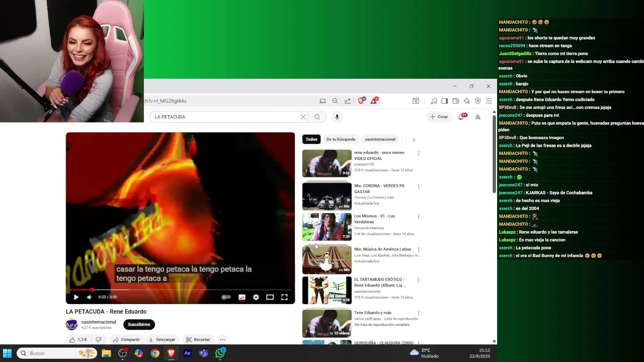Screen dimensions: 644x362
Task: Toggle the browser sidebar panel icon
Action: [445, 101]
